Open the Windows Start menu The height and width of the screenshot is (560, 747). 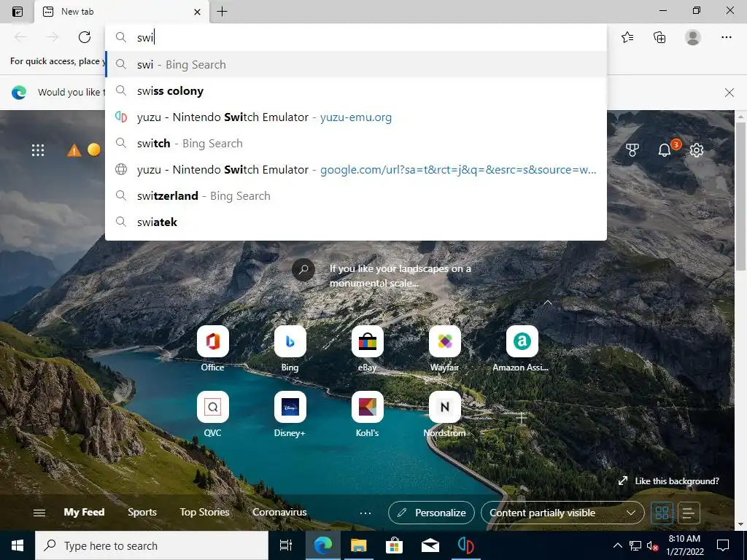(18, 545)
